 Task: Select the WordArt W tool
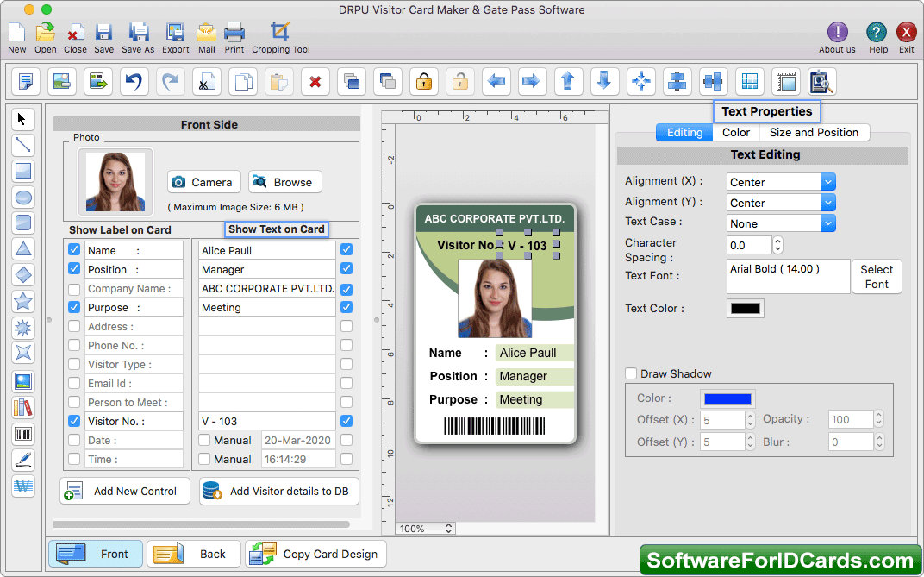[x=23, y=486]
